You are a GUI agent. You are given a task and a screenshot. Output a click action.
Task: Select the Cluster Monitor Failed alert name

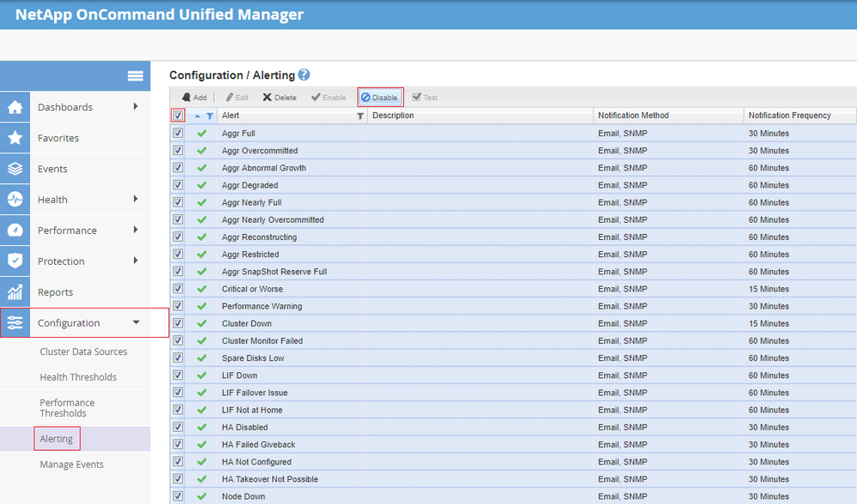click(263, 341)
